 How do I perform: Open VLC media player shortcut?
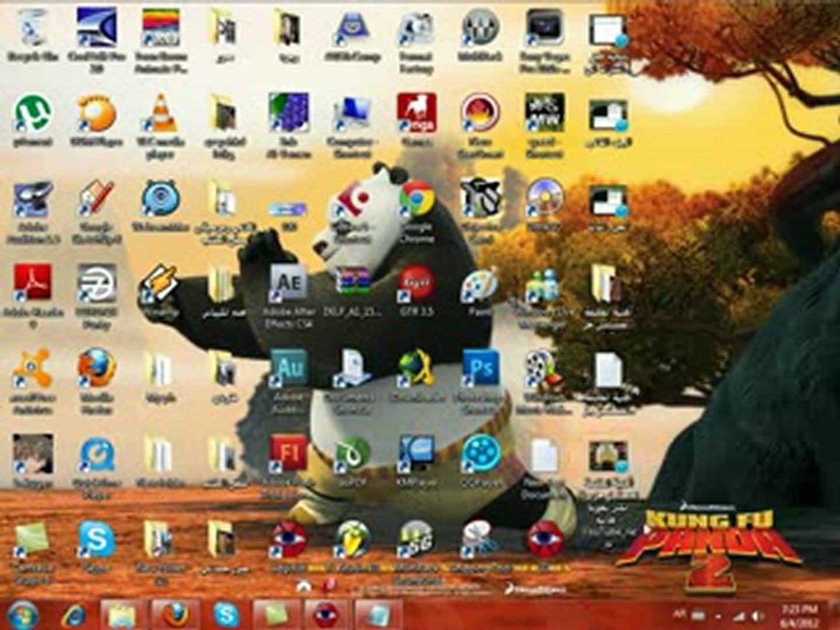pyautogui.click(x=160, y=125)
